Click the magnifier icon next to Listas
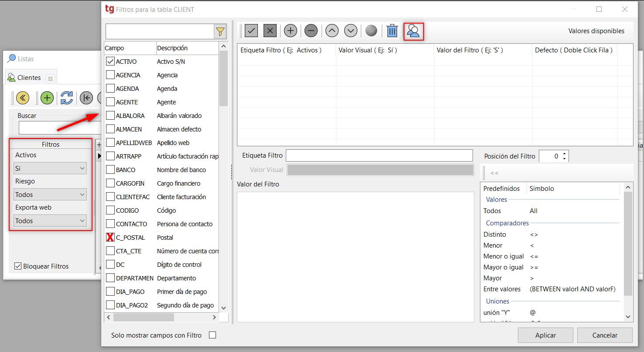644x352 pixels. pos(12,59)
